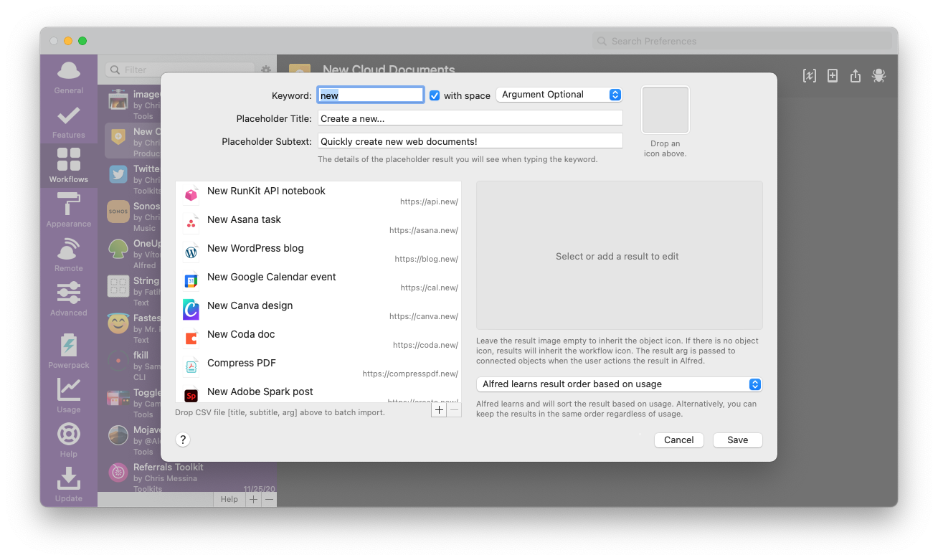Add a new result with plus button
Screen dimensions: 938x560
point(439,410)
